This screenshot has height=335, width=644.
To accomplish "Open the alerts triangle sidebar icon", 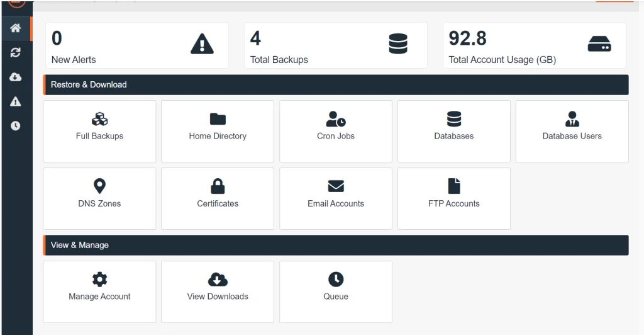I will (x=16, y=101).
